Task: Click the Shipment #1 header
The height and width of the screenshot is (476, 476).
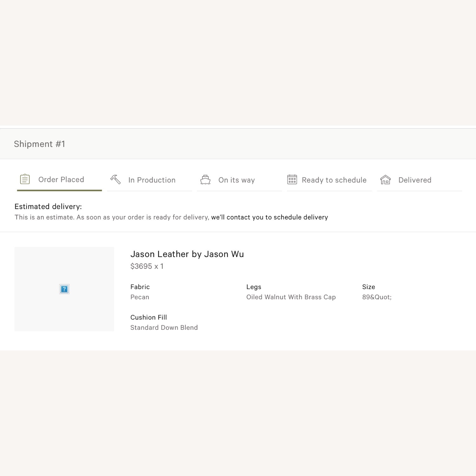Action: [40, 144]
